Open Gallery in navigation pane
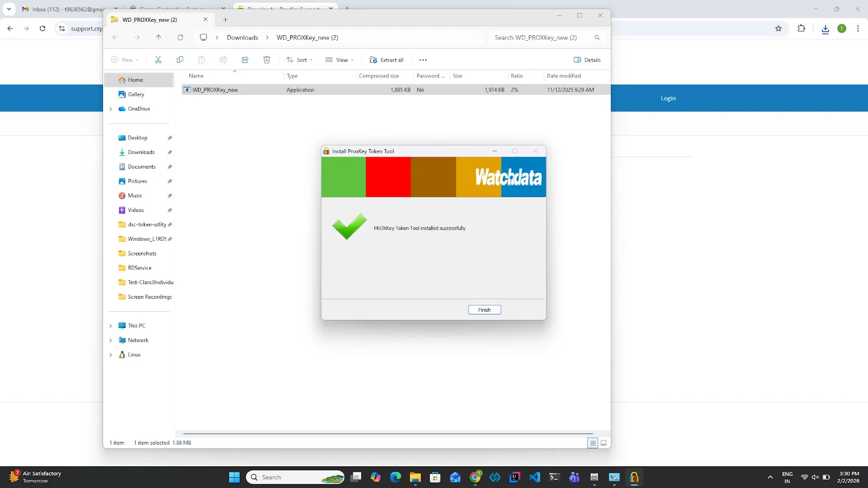This screenshot has width=868, height=488. point(136,94)
